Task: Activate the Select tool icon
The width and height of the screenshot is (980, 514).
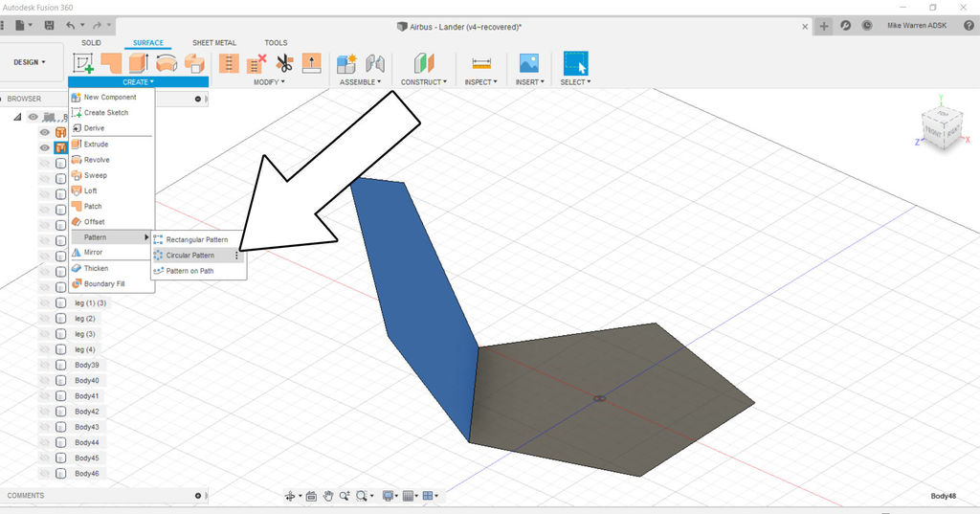Action: click(x=575, y=63)
